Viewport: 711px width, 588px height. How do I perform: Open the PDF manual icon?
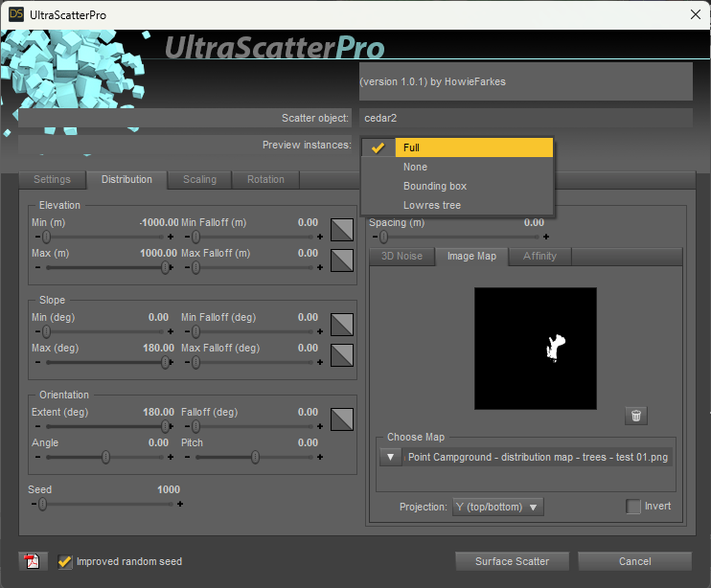33,561
